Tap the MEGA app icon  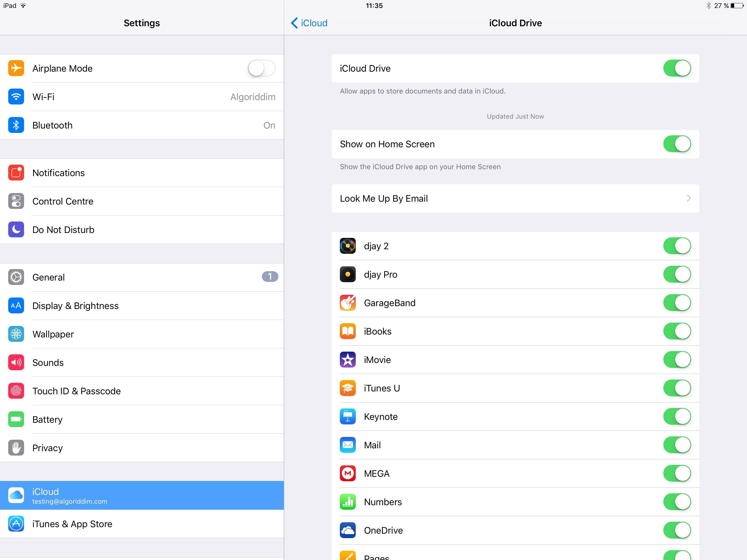click(x=348, y=473)
